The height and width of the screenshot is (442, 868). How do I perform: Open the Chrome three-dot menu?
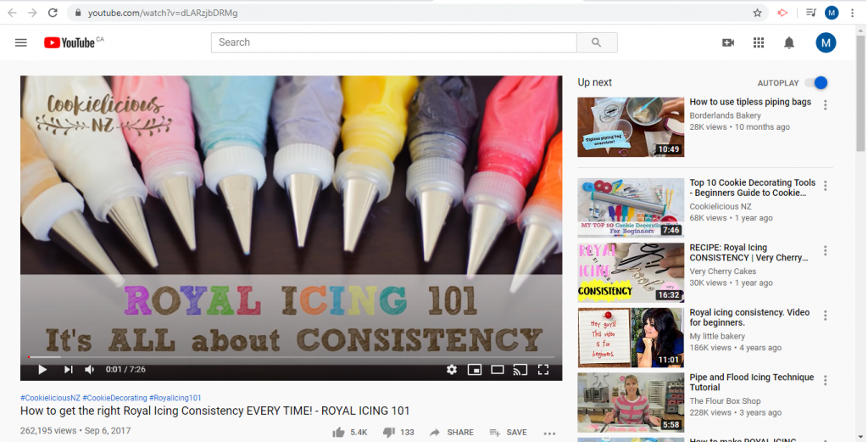(853, 13)
